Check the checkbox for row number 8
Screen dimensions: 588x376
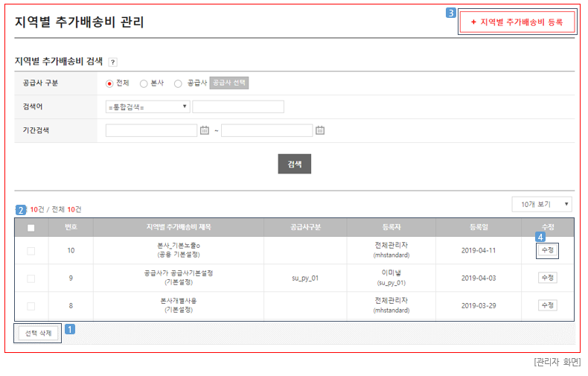pyautogui.click(x=31, y=306)
